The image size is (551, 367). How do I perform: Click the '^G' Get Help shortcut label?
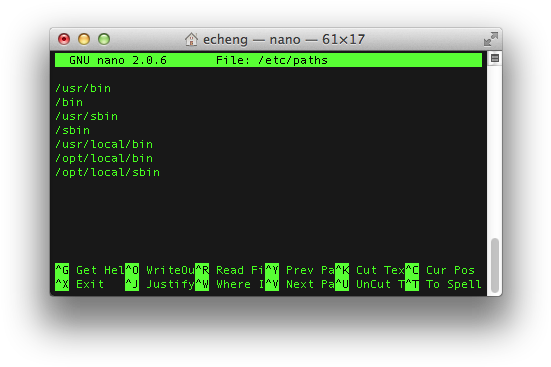[62, 270]
